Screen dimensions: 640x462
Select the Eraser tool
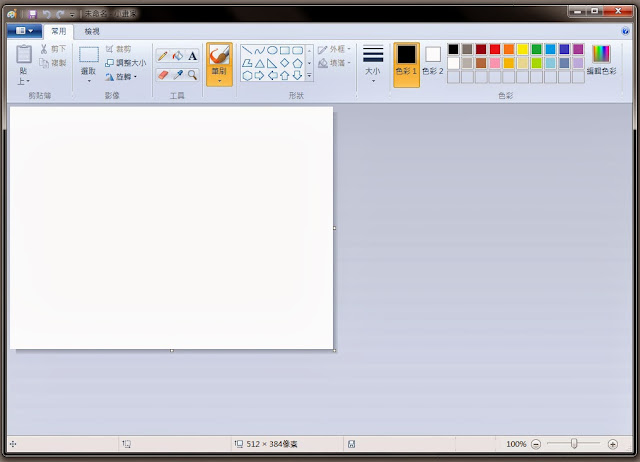click(163, 75)
